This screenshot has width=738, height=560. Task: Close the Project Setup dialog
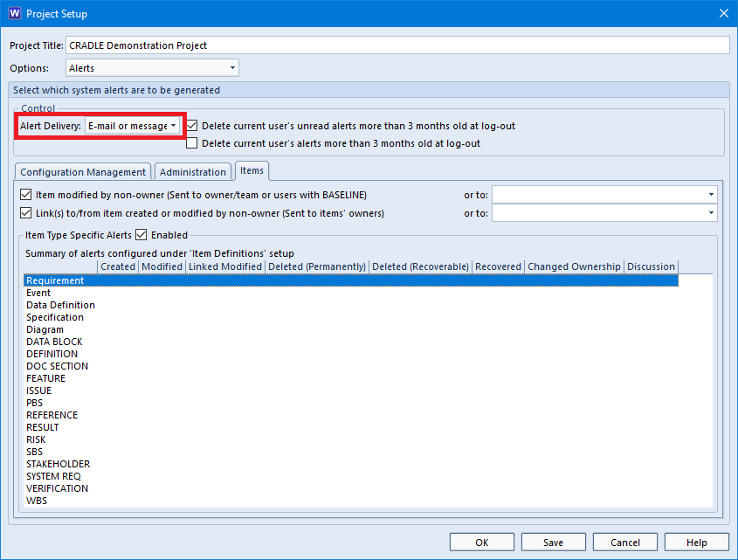(x=724, y=13)
